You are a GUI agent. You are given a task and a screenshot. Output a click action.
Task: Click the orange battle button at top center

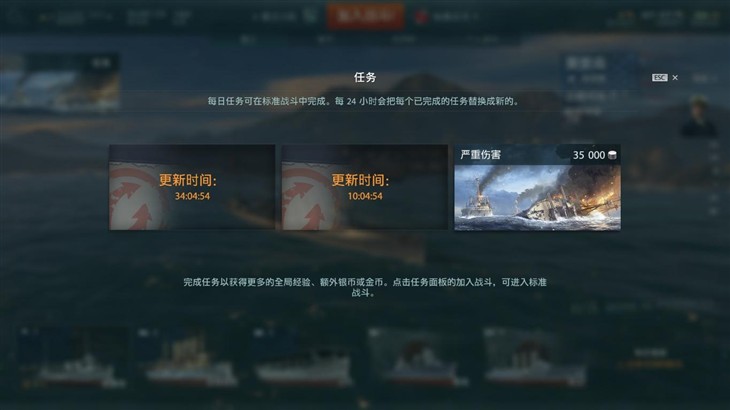365,16
